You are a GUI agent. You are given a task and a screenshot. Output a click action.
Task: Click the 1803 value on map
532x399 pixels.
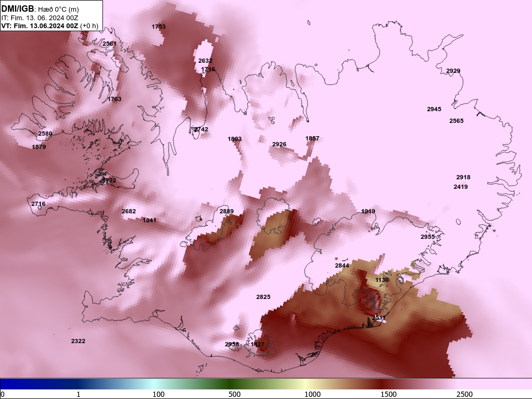[x=235, y=139]
